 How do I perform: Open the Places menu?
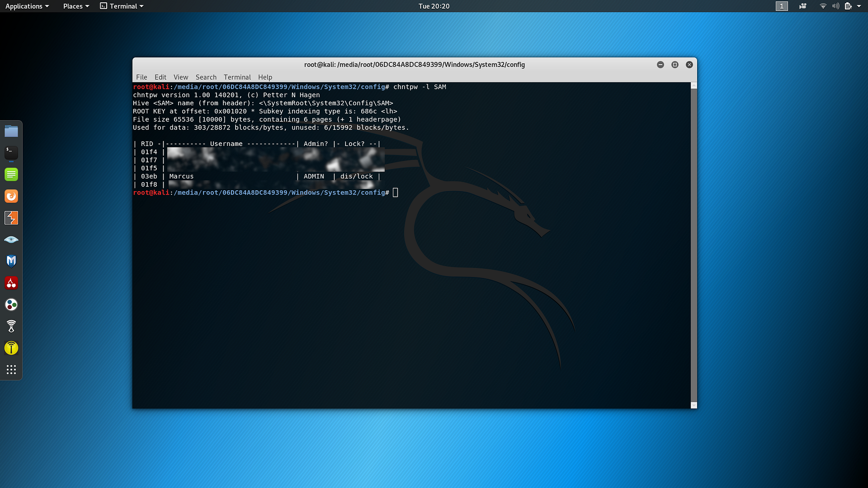click(x=76, y=6)
